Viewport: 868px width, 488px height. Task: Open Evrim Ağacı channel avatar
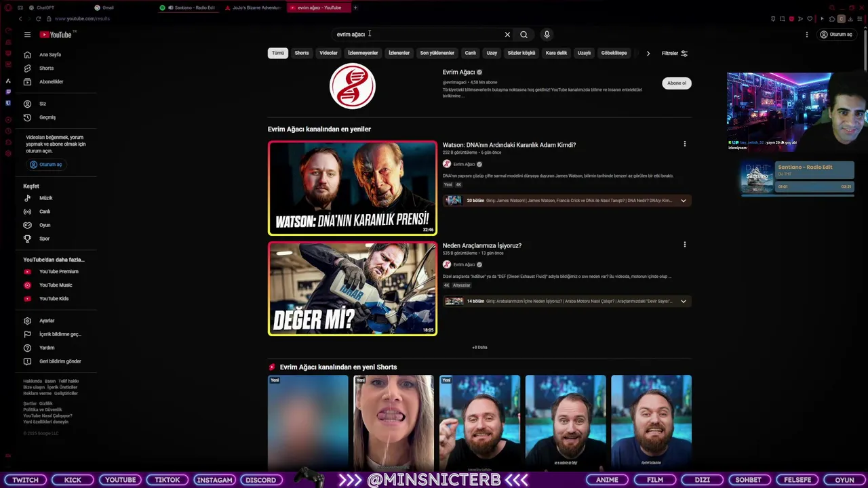tap(353, 86)
